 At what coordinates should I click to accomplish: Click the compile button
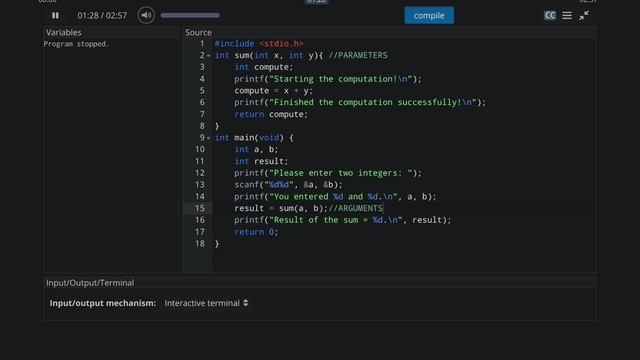tap(429, 16)
